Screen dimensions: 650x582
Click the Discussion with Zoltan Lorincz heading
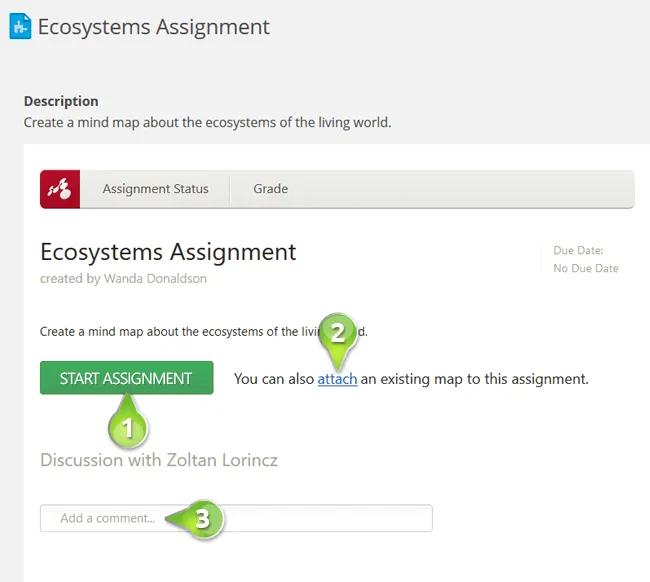[x=159, y=460]
